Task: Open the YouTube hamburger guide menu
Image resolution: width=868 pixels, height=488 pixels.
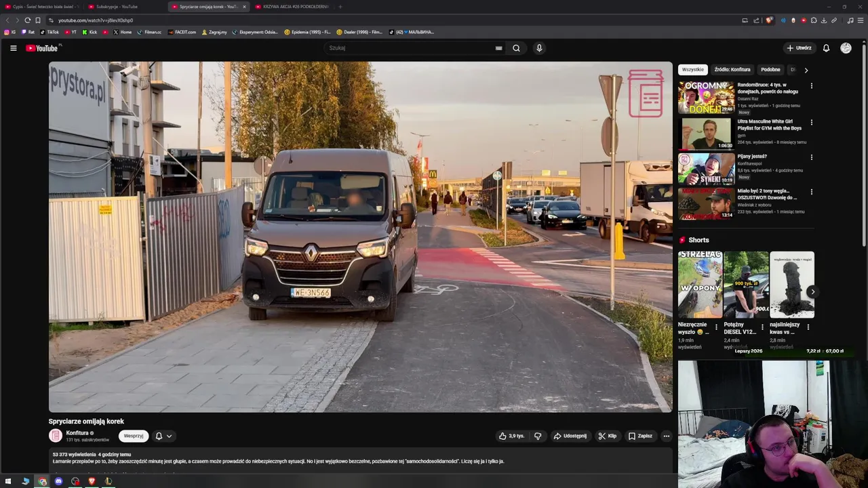Action: pyautogui.click(x=13, y=48)
